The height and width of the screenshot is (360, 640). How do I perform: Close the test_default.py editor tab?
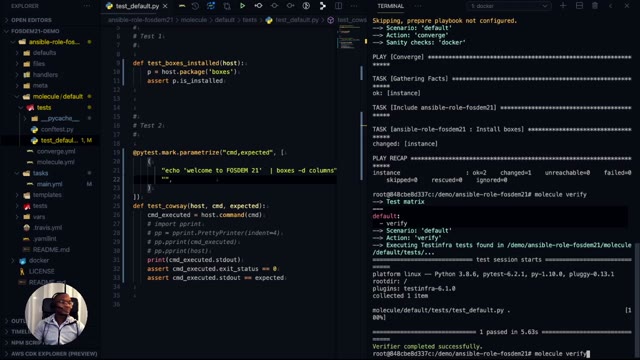(x=165, y=6)
